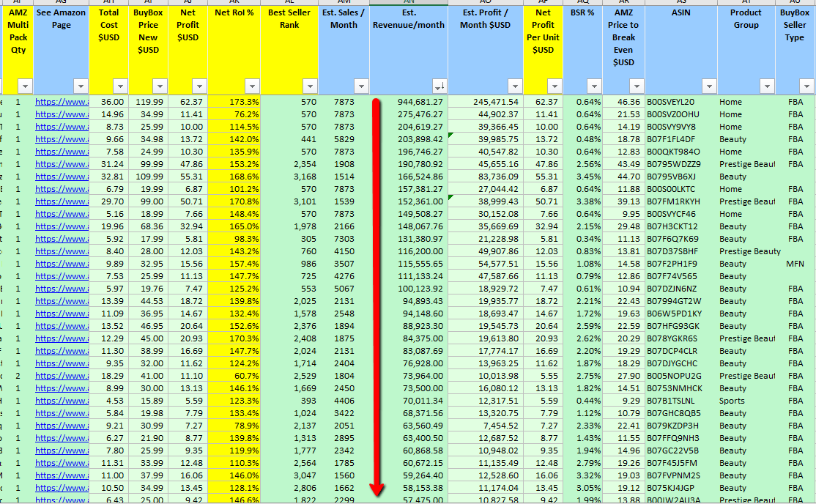816x504 pixels.
Task: Open the See Amazon Page filter dropdown
Action: tap(81, 86)
